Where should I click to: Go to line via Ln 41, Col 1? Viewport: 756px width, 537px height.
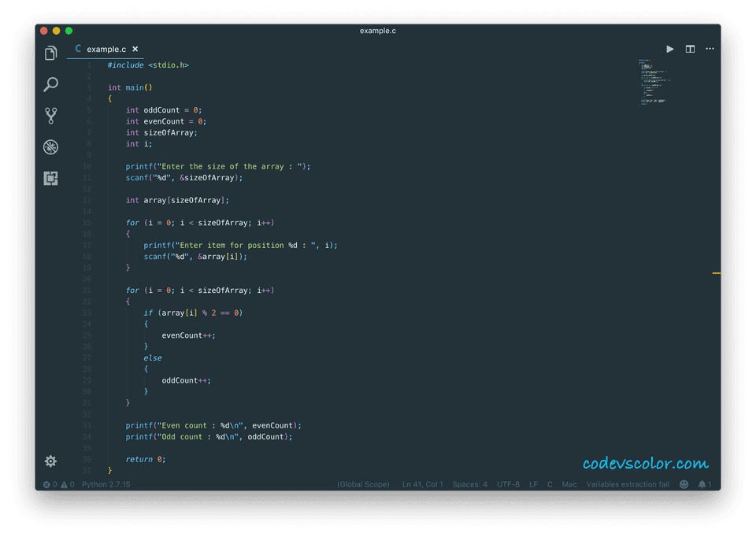423,484
